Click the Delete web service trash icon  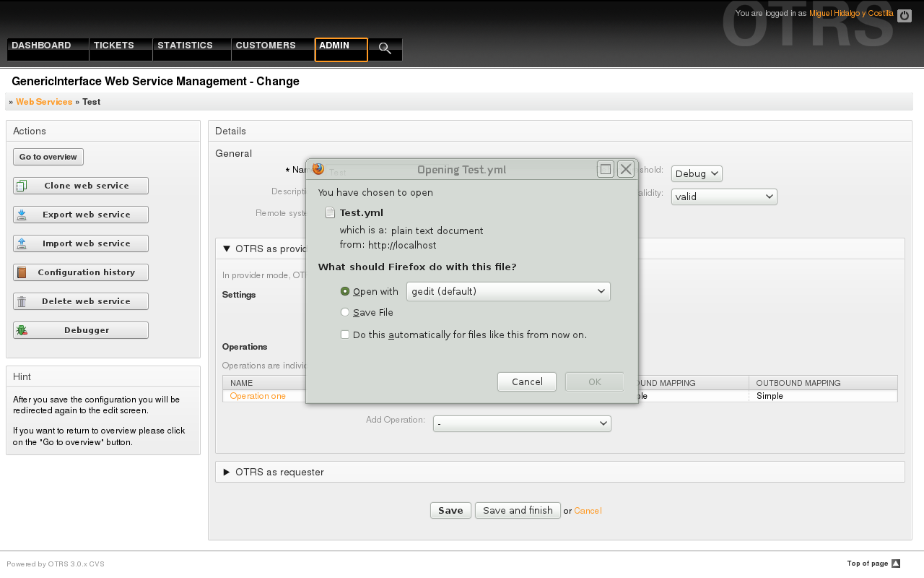22,301
